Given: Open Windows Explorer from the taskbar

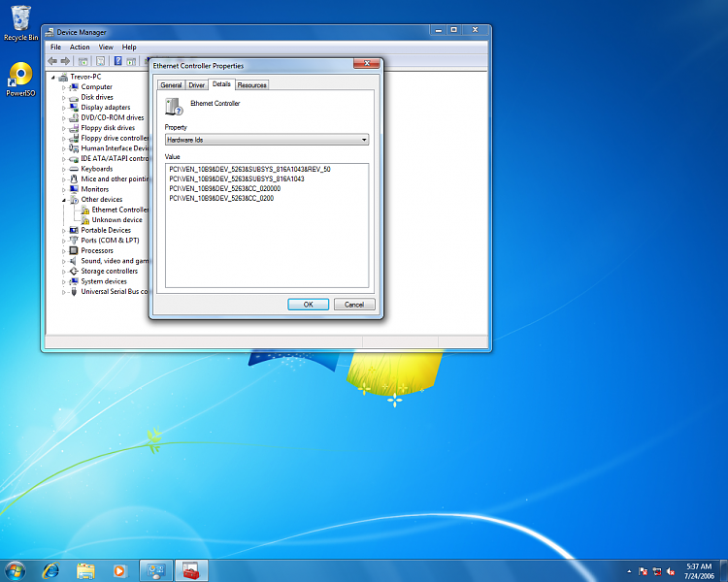Looking at the screenshot, I should (85, 570).
